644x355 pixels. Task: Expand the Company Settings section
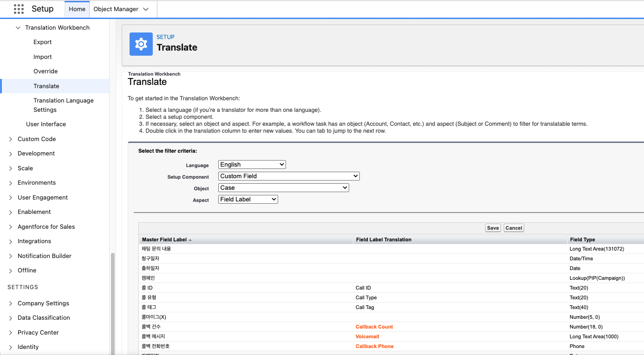point(11,303)
